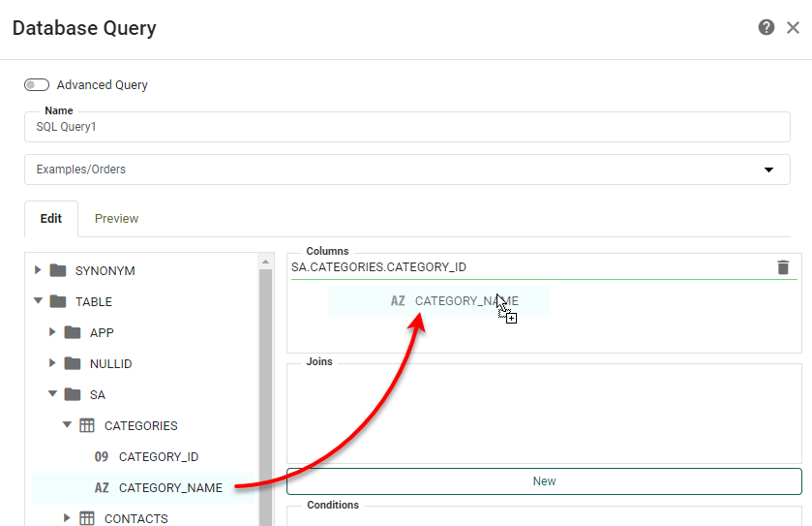812x526 pixels.
Task: Collapse the TABLE tree node
Action: pyautogui.click(x=38, y=301)
